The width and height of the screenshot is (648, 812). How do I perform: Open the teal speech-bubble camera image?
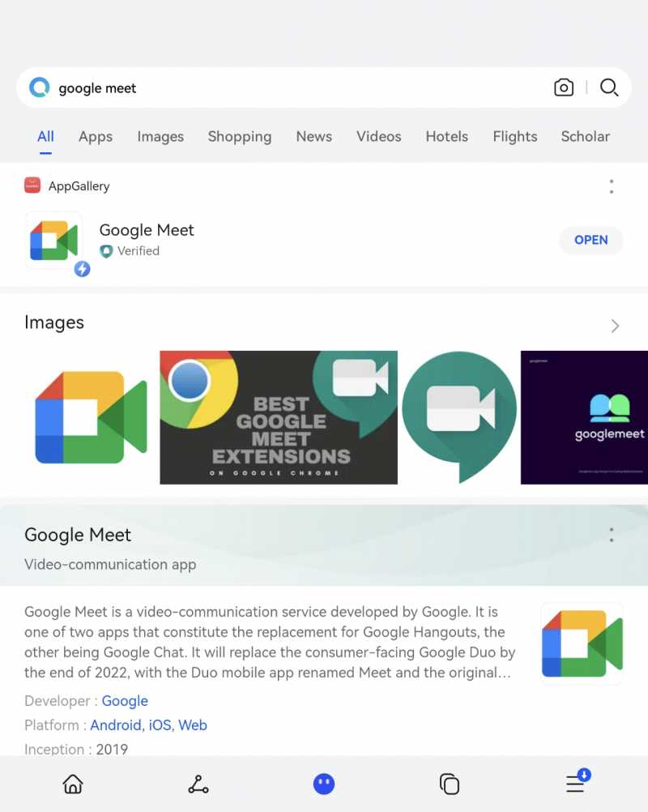(459, 417)
